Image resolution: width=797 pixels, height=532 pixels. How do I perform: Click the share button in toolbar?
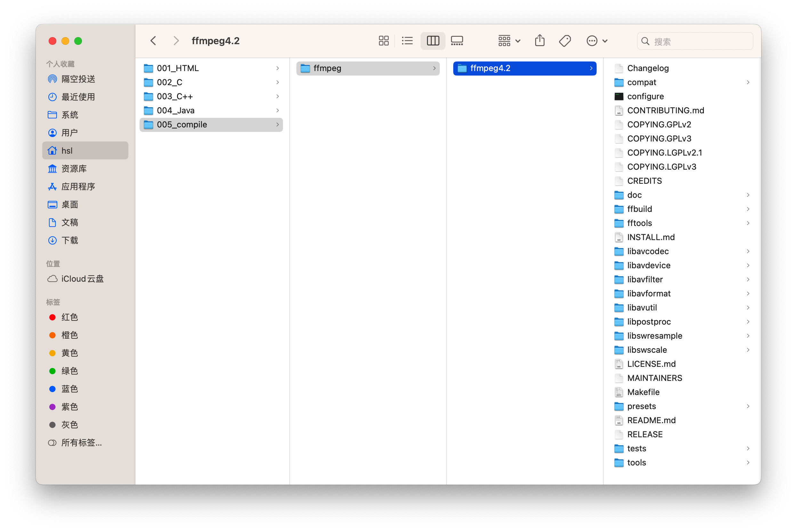[539, 40]
